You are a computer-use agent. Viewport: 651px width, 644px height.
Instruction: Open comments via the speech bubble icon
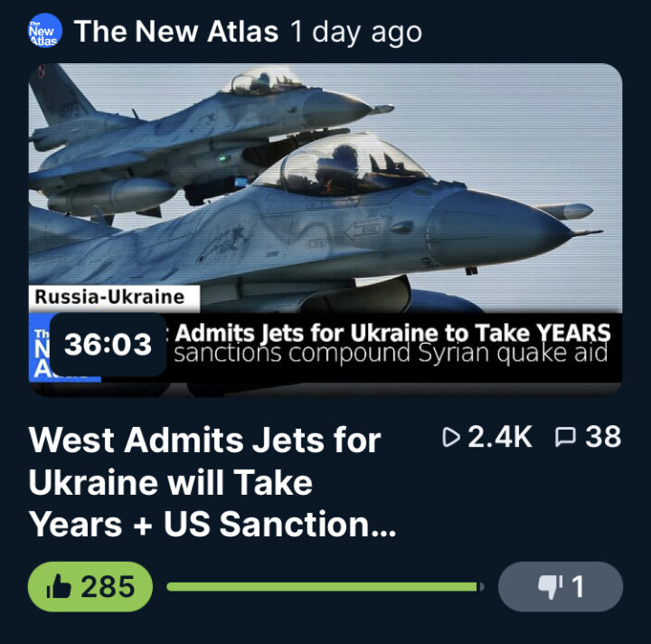pos(565,437)
